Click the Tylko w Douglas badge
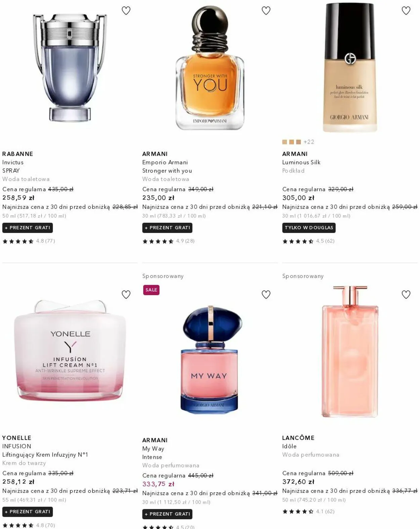This screenshot has height=529, width=420. point(309,228)
